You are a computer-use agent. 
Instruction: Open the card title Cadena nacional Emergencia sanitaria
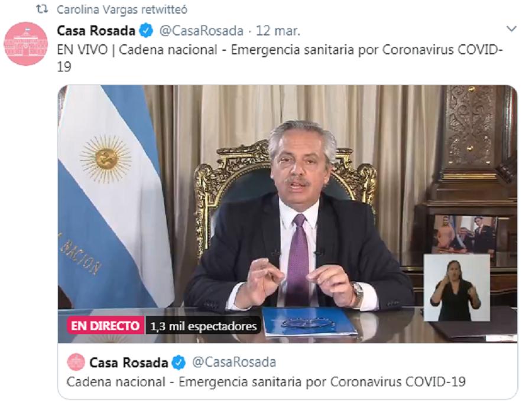pyautogui.click(x=266, y=382)
